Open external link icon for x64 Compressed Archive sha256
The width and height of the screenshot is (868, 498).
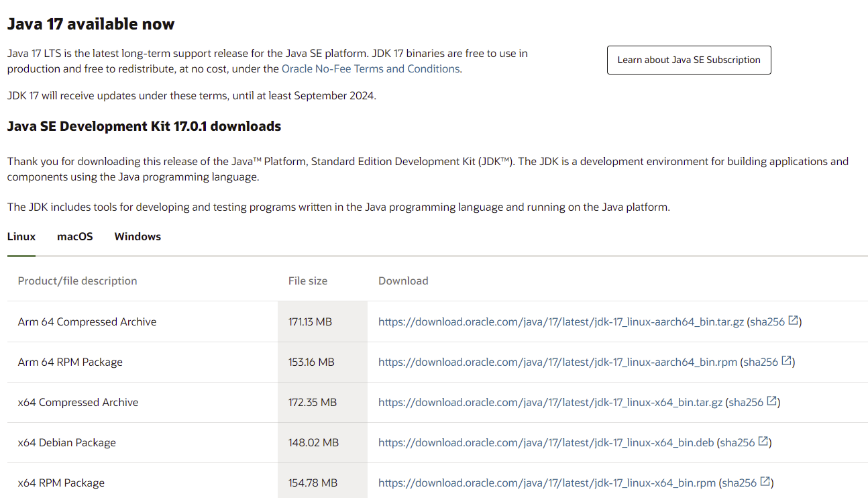771,401
